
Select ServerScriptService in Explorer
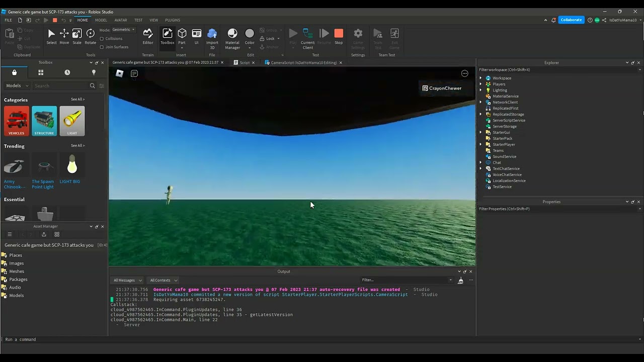tap(509, 121)
